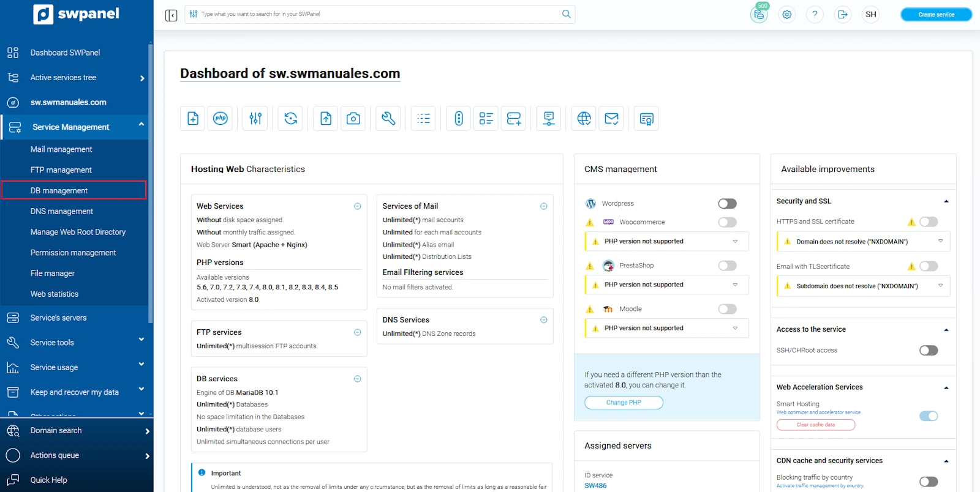980x492 pixels.
Task: Expand Domain does not resolve warning dropdown
Action: point(940,241)
